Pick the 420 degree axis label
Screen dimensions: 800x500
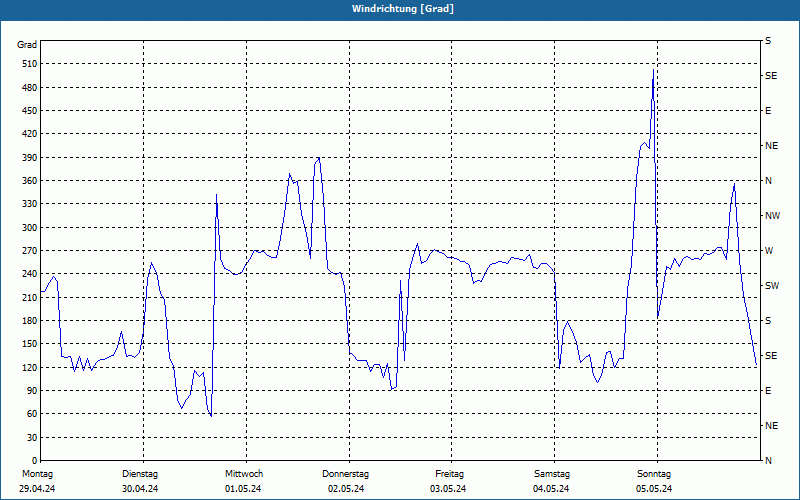pos(30,134)
